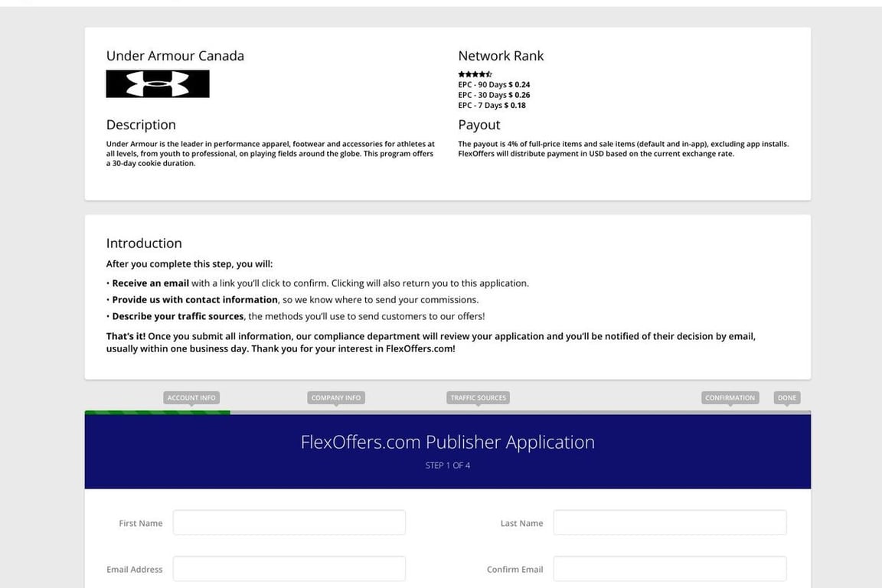Click into the Email Address field
Screen dimensions: 882x588
pyautogui.click(x=289, y=569)
